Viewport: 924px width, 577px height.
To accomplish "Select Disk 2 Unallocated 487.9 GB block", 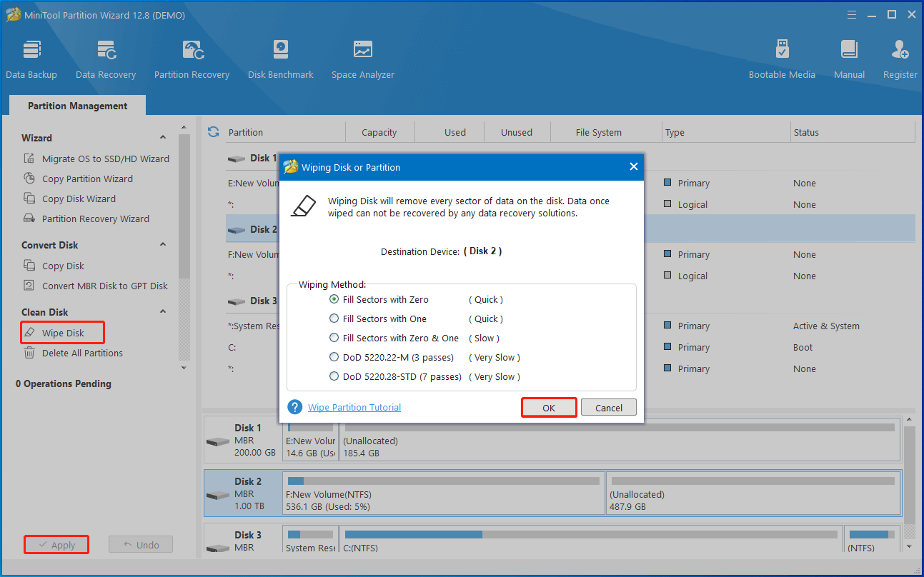I will [x=754, y=493].
